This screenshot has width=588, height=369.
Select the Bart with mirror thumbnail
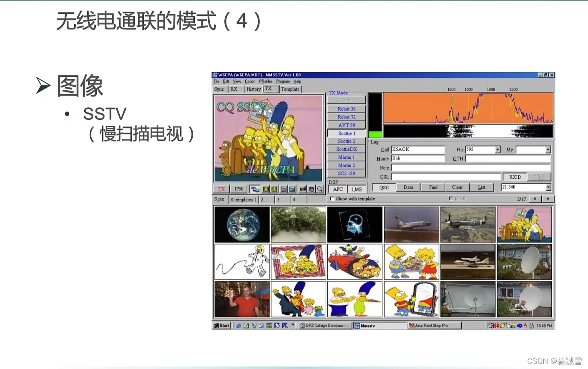412,299
